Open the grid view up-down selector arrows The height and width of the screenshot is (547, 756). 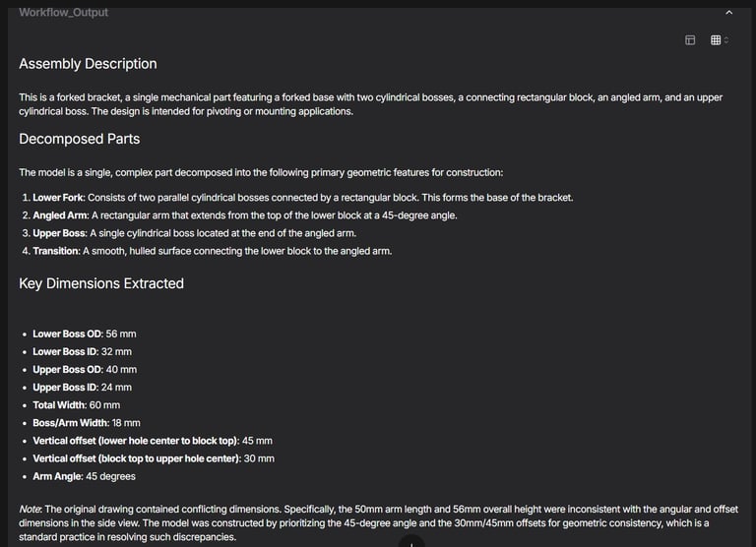tap(726, 40)
